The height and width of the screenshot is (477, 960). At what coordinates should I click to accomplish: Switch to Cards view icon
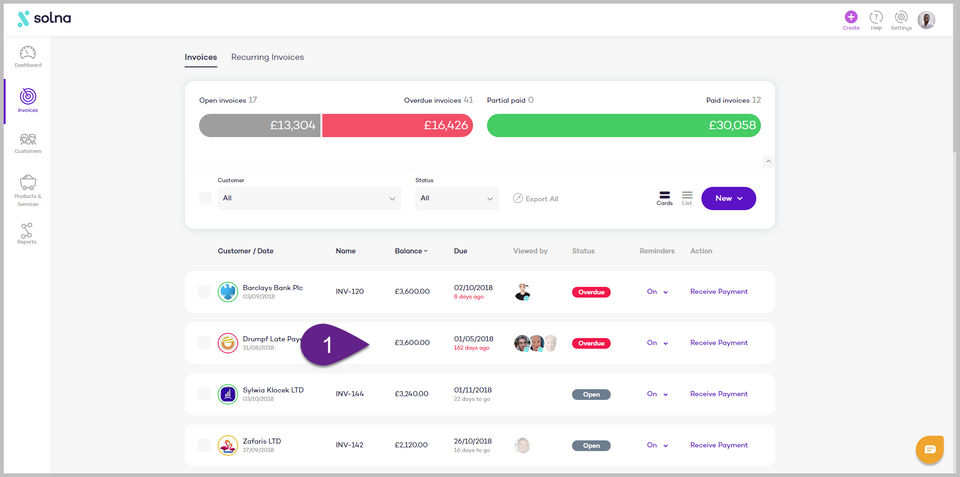click(x=664, y=198)
